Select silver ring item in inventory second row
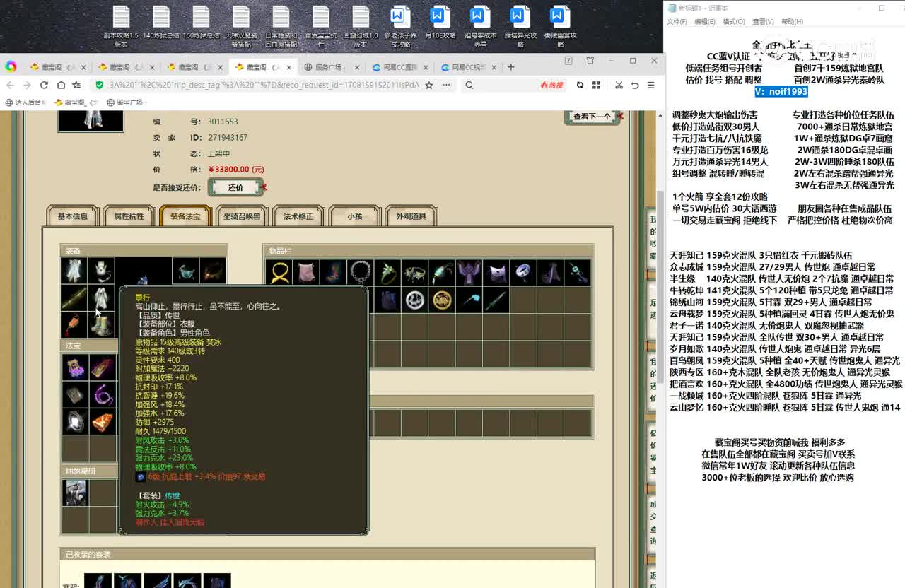905x588 pixels. (x=415, y=300)
